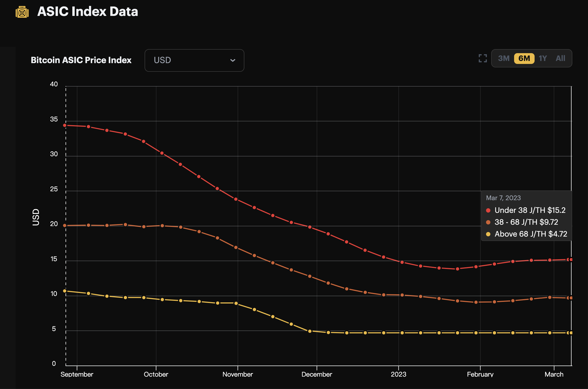This screenshot has height=389, width=588.
Task: Switch chart range to 3M
Action: point(504,58)
